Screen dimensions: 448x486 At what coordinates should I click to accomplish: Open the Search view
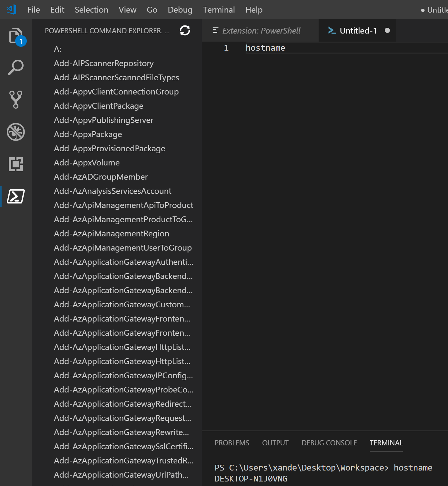click(x=15, y=67)
